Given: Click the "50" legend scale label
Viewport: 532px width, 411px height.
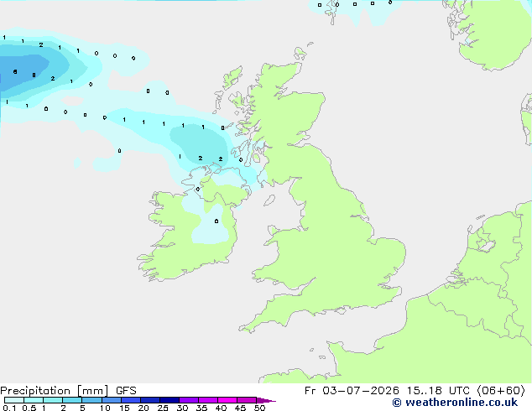Looking at the screenshot, I should pyautogui.click(x=260, y=408).
